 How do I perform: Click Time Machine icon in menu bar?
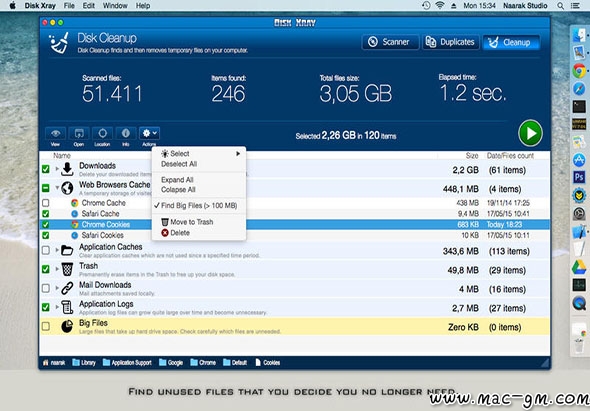pos(426,6)
